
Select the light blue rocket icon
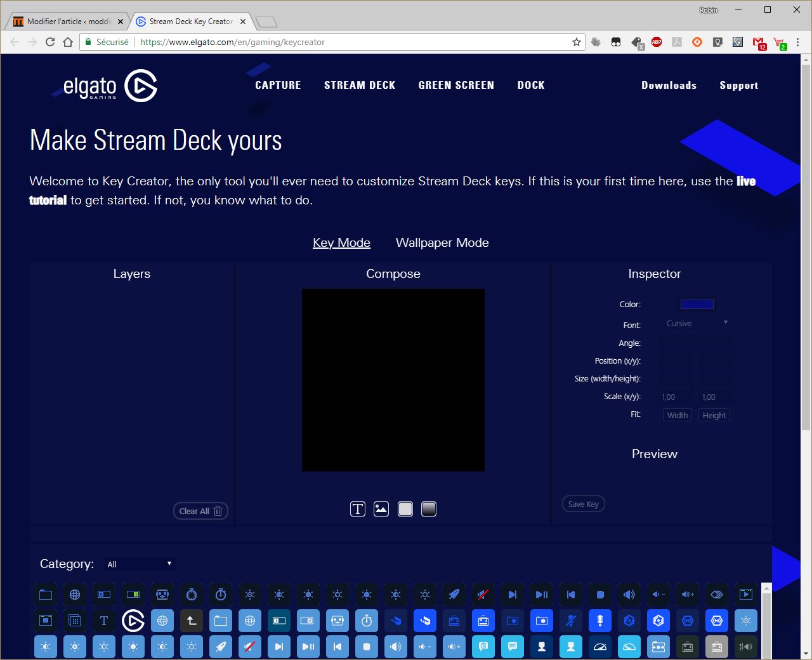pyautogui.click(x=221, y=647)
